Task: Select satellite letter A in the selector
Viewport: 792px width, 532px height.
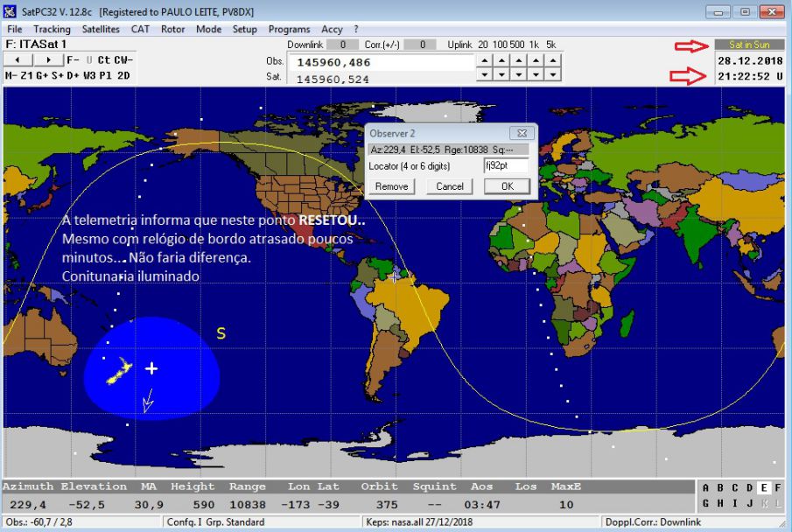Action: 706,488
